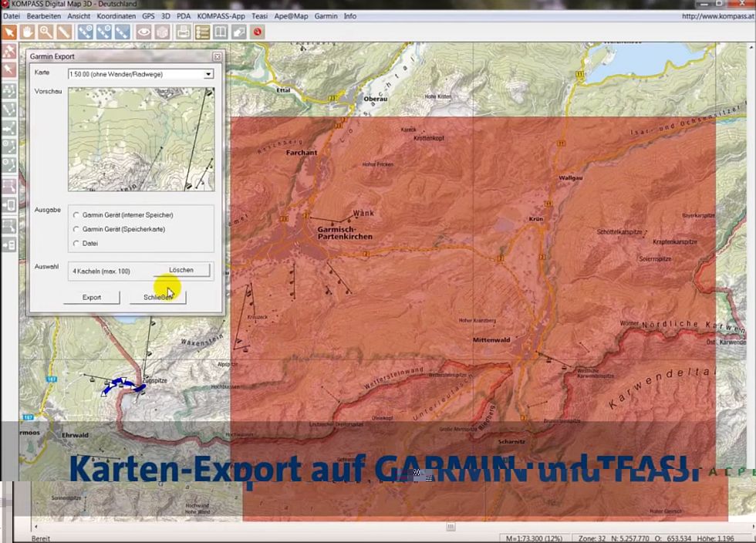Open the Koordinaten menu
756x543 pixels.
click(x=116, y=15)
